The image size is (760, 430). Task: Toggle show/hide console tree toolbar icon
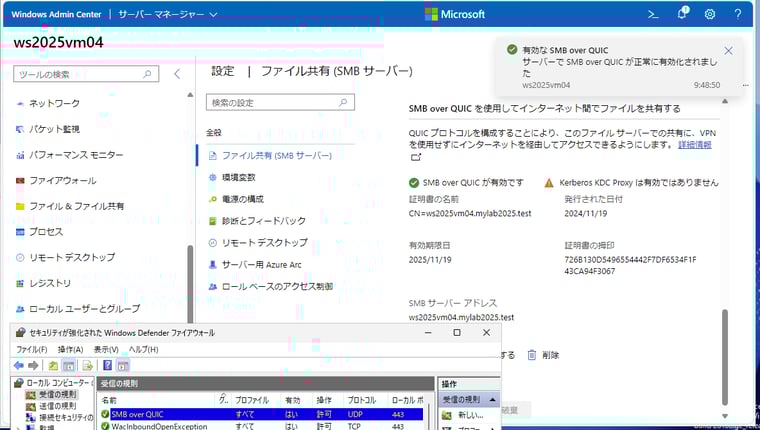tap(69, 366)
